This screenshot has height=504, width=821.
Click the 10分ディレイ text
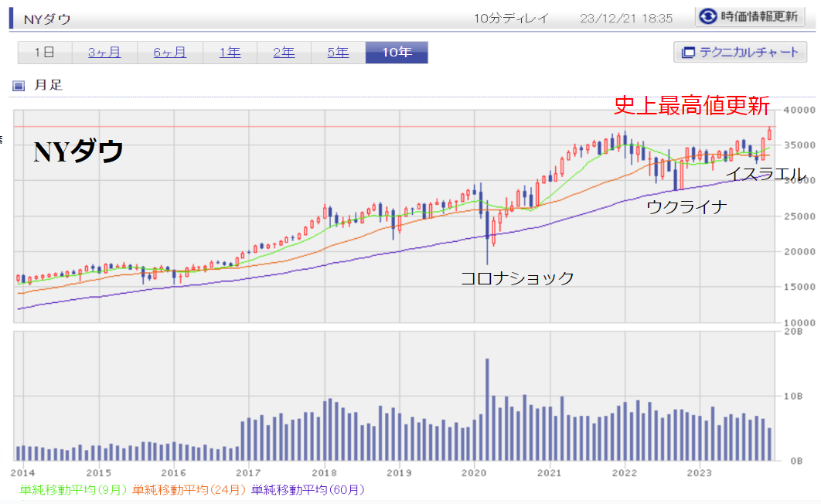(x=510, y=19)
